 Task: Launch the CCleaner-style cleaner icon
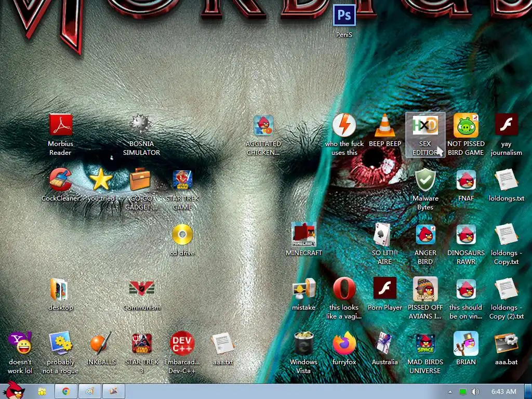(60, 179)
